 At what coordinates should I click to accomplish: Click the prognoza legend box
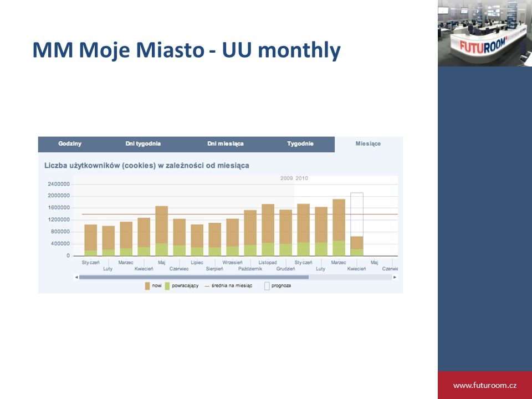coord(267,286)
